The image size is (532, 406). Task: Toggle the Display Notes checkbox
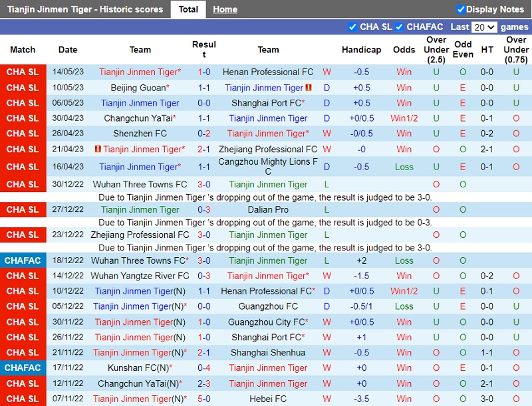pos(461,9)
